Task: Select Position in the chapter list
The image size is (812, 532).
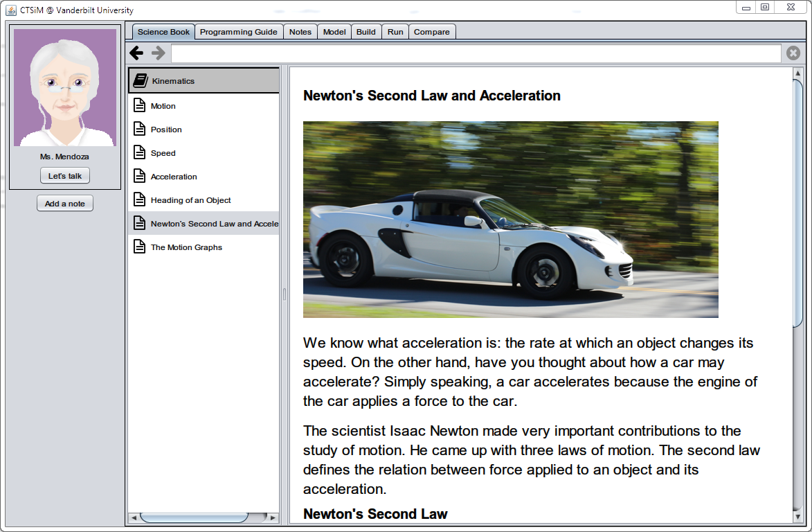Action: click(x=166, y=130)
